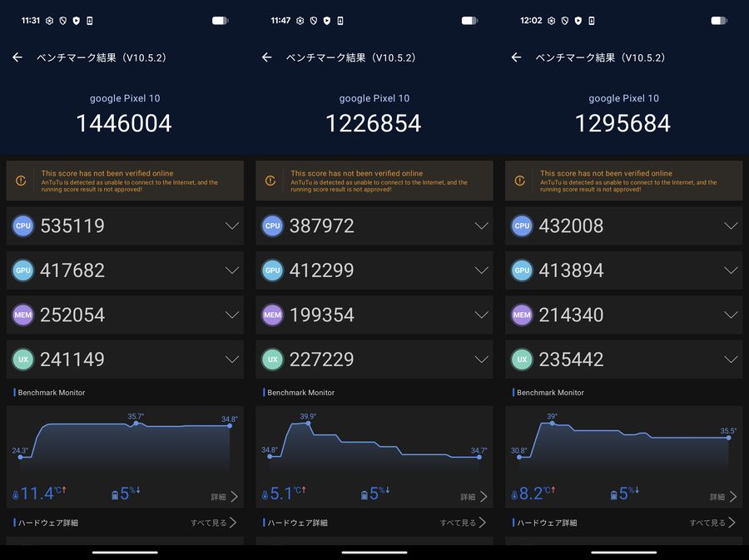The image size is (749, 560).
Task: Tap the back arrow above score 1295684
Action: coord(516,57)
